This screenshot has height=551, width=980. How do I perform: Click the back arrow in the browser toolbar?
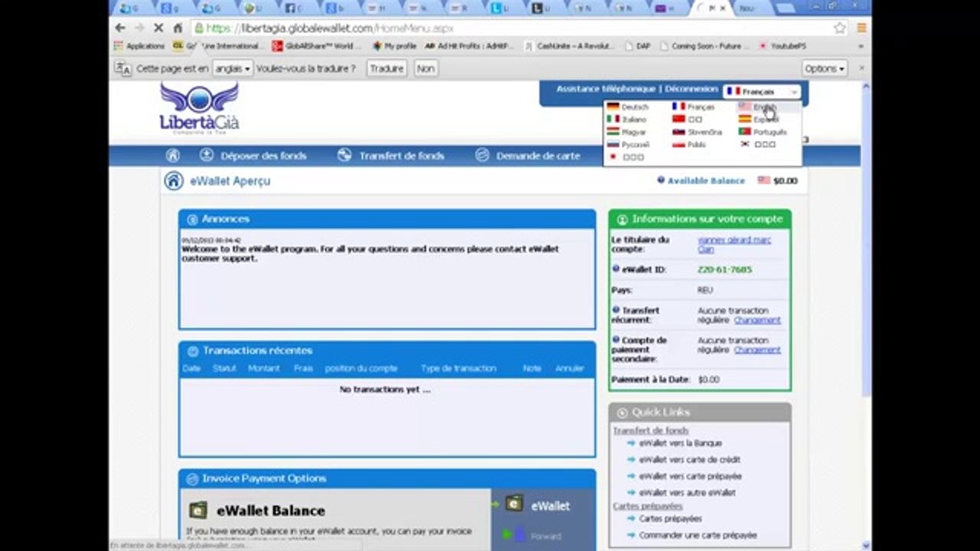[120, 28]
